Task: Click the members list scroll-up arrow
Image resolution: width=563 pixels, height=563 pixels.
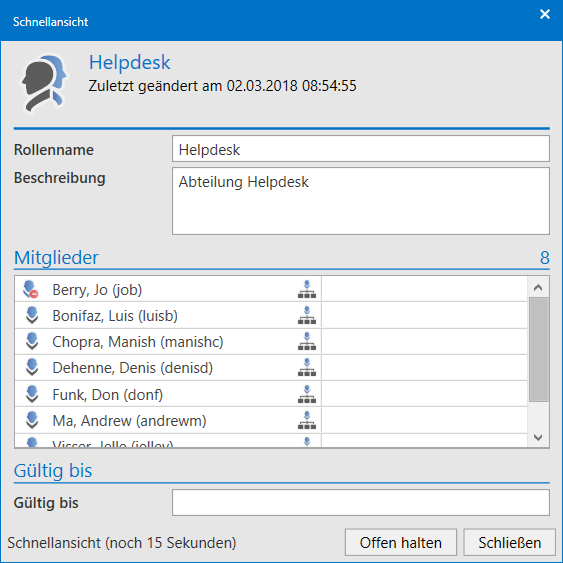Action: click(x=538, y=288)
